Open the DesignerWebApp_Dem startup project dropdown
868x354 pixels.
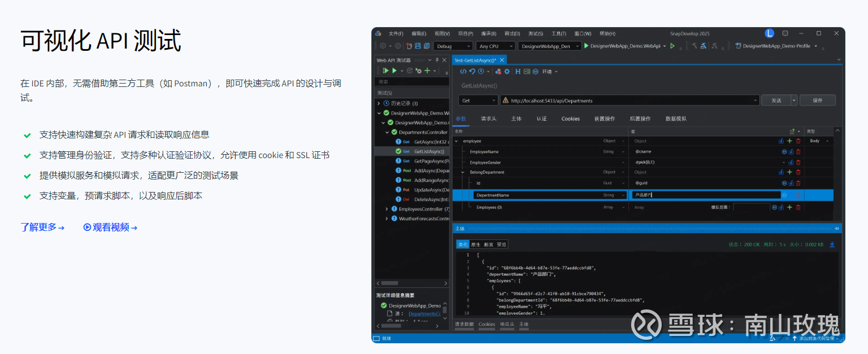[549, 46]
